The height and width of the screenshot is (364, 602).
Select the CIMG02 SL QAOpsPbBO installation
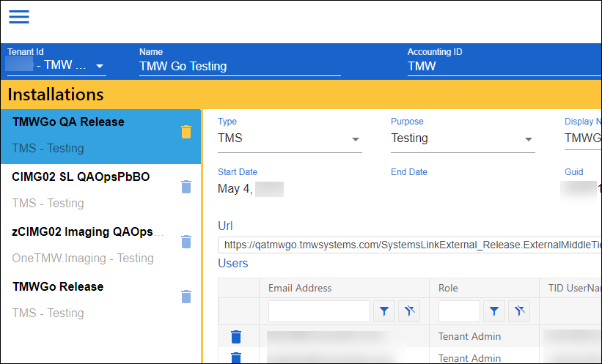tap(100, 191)
